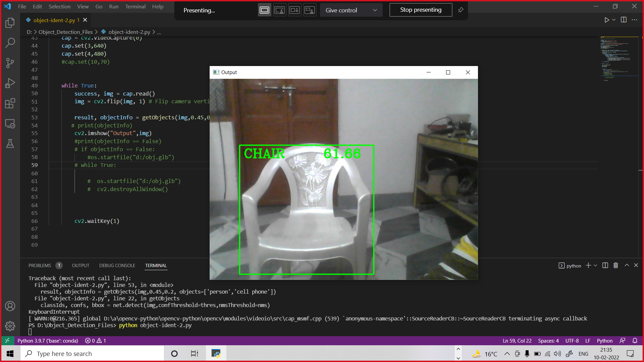This screenshot has width=644, height=362.
Task: Open the Extensions view
Action: point(10,103)
